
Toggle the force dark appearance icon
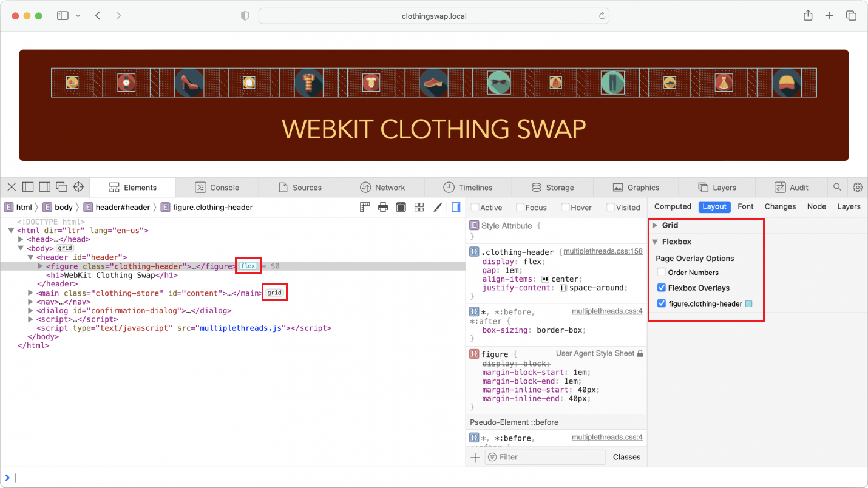[401, 207]
